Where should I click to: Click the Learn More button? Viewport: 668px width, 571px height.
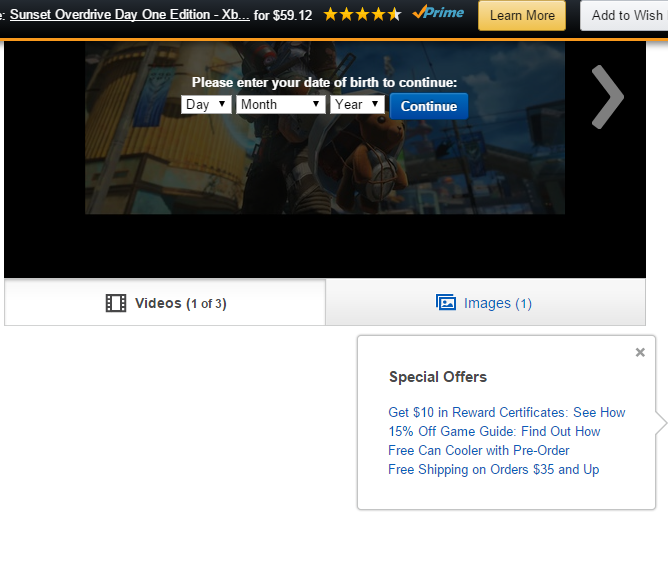tap(522, 16)
